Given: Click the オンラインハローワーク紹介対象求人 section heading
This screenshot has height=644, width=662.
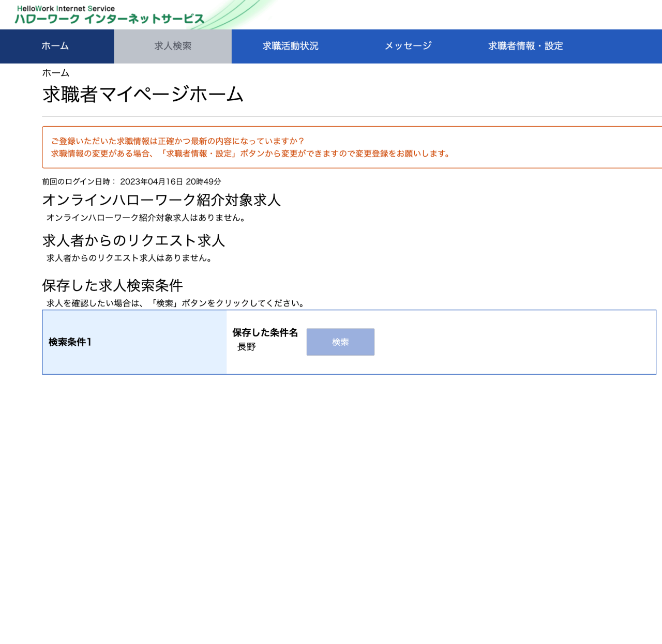Looking at the screenshot, I should [161, 200].
